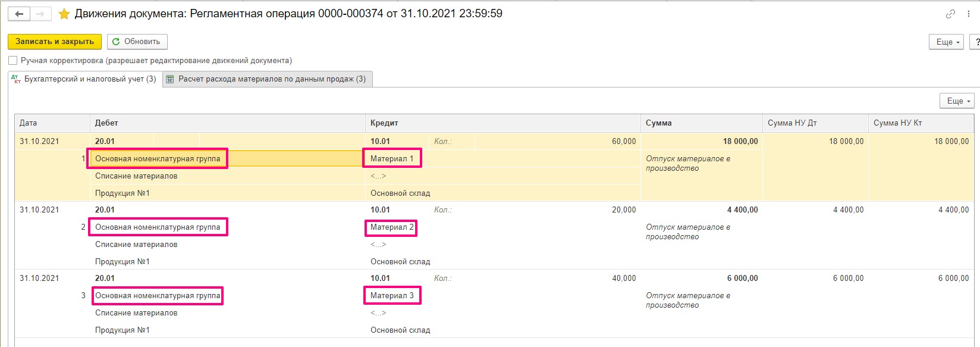The image size is (980, 347).
Task: Switch to Бухгалтерский и налоговый учет tab
Action: [x=84, y=79]
